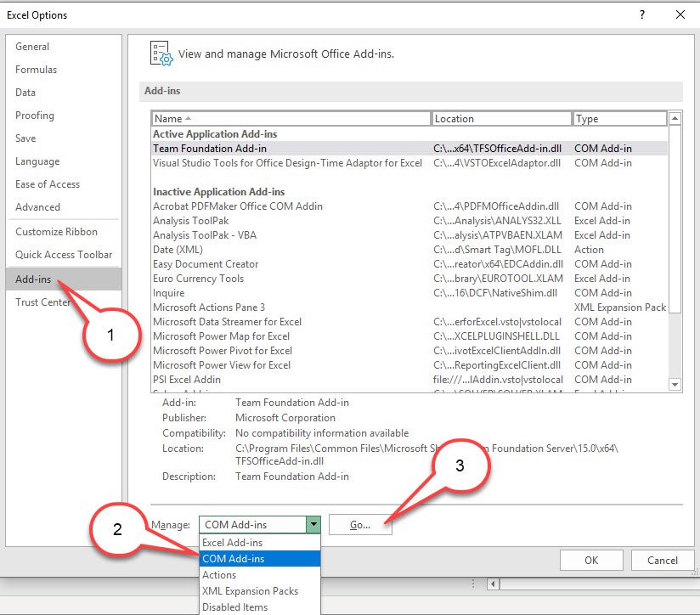Image resolution: width=700 pixels, height=615 pixels.
Task: Select Microsoft Data Streamer for Excel
Action: (x=409, y=322)
